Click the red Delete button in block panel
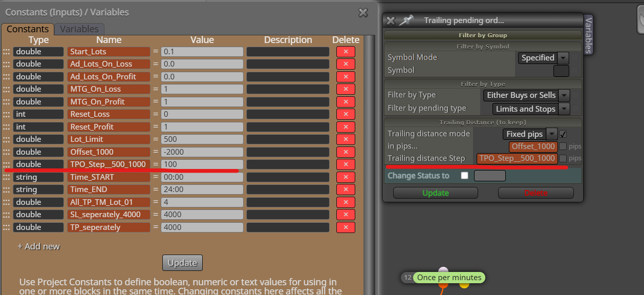 coord(535,193)
